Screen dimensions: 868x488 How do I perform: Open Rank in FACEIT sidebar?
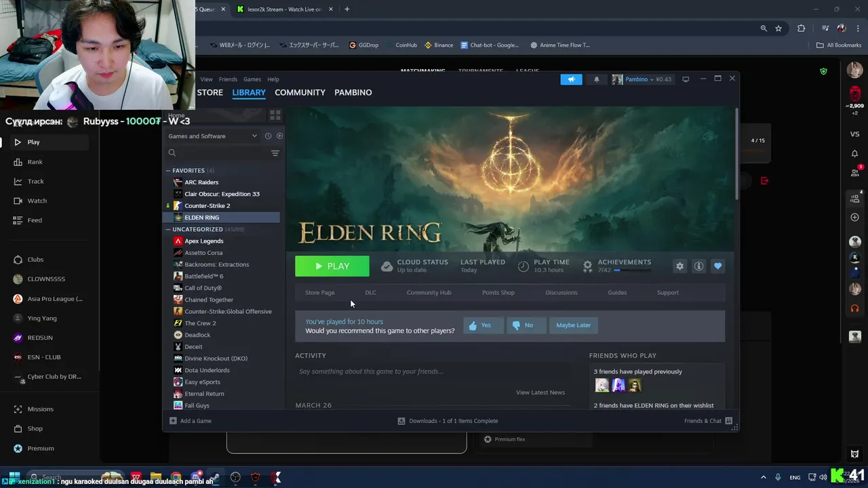pos(35,162)
